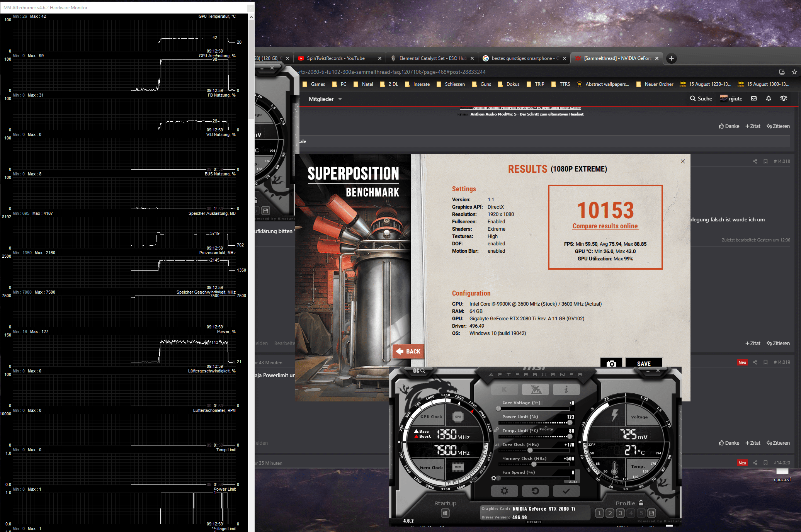
Task: Share post #14.019 via share icon
Action: [755, 362]
